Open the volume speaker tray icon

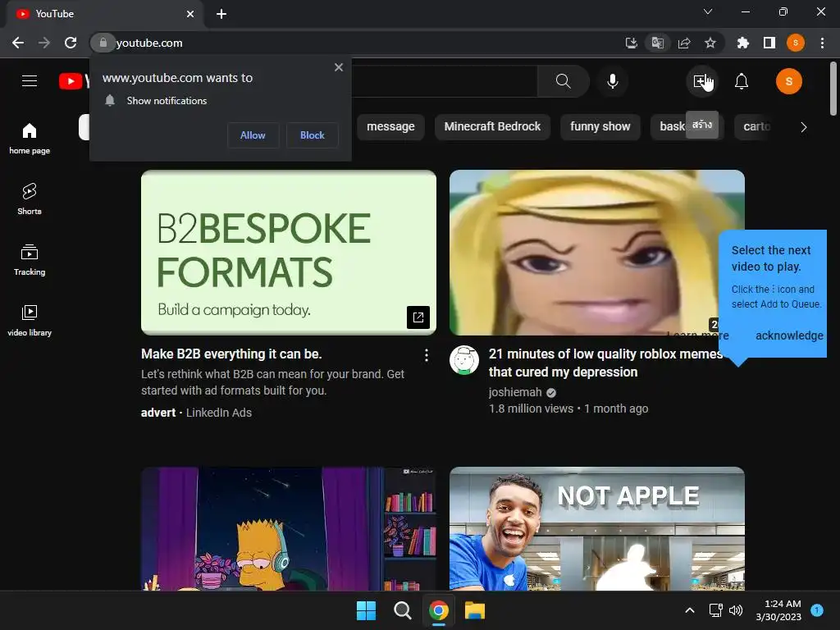[x=736, y=610]
